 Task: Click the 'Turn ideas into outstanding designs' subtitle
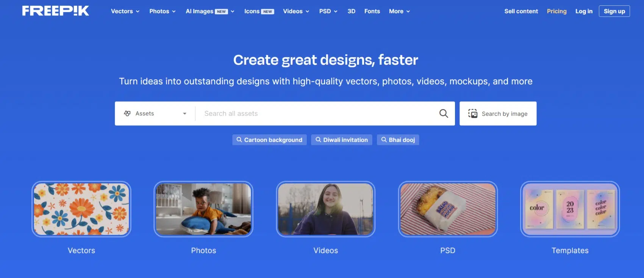(326, 81)
